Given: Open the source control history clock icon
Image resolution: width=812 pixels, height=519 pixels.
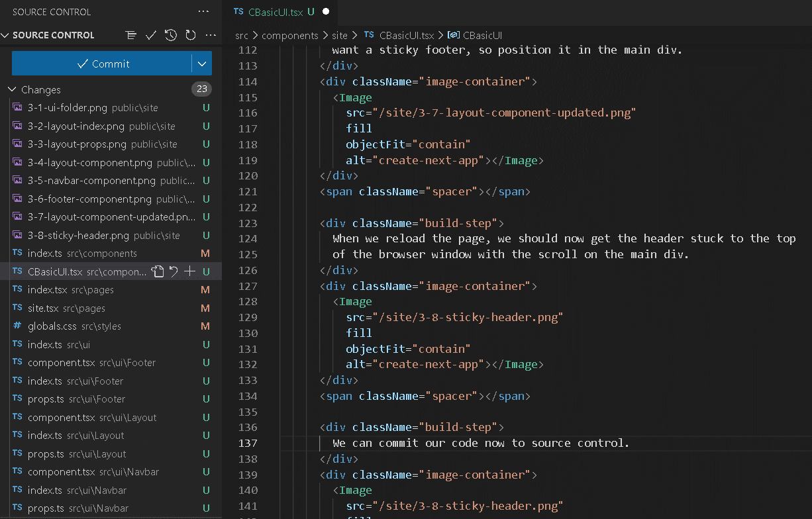Looking at the screenshot, I should (171, 35).
